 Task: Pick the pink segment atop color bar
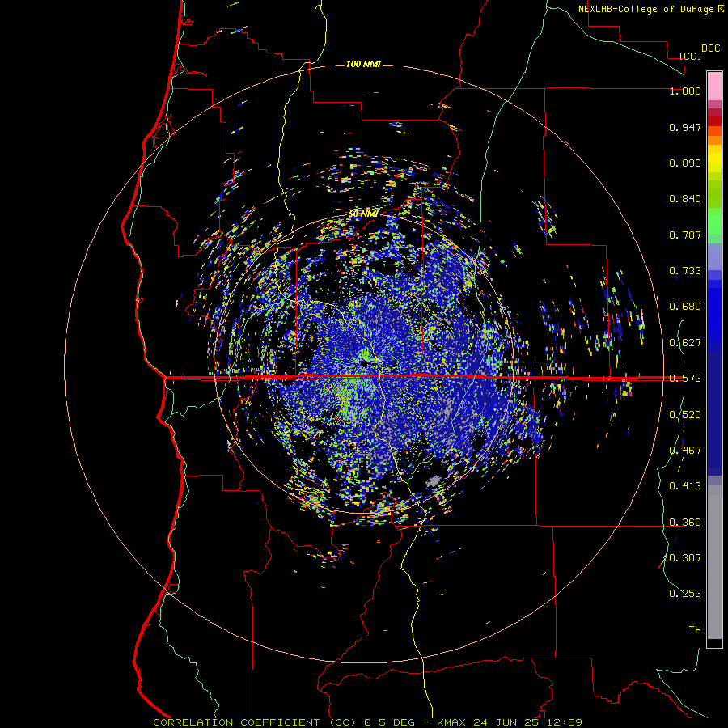714,87
